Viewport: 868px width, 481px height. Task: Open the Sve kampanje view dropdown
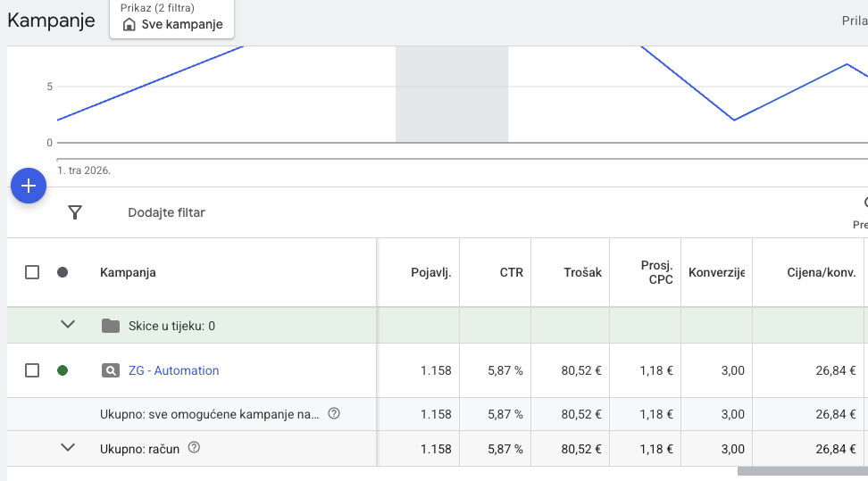click(x=172, y=19)
